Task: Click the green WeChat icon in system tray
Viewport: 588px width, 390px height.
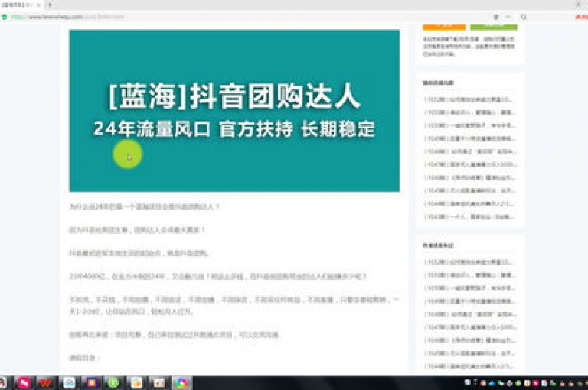Action: (x=501, y=383)
